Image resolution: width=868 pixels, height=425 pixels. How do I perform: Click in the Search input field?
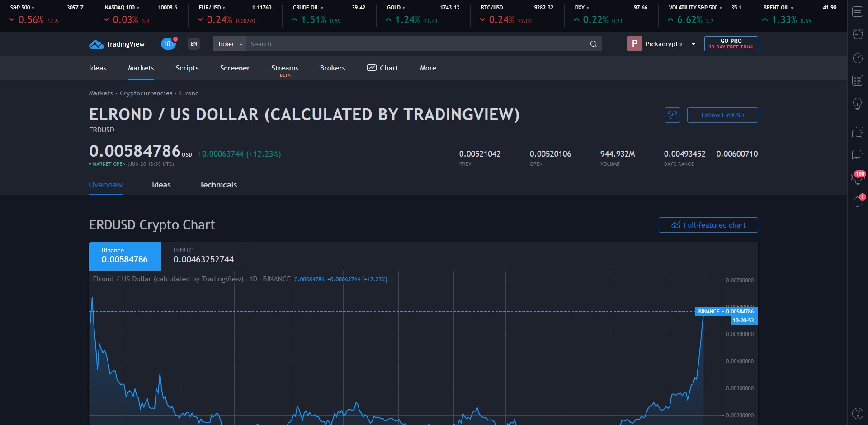point(416,44)
